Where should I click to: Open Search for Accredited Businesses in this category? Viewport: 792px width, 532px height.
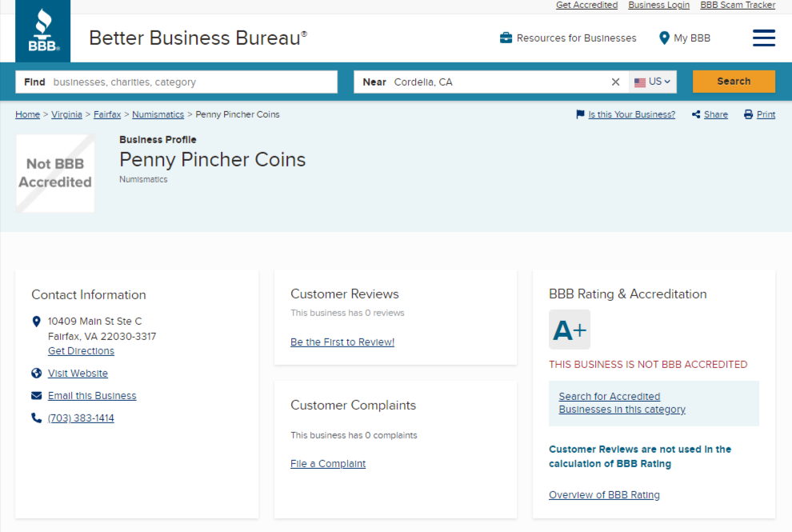click(x=622, y=403)
